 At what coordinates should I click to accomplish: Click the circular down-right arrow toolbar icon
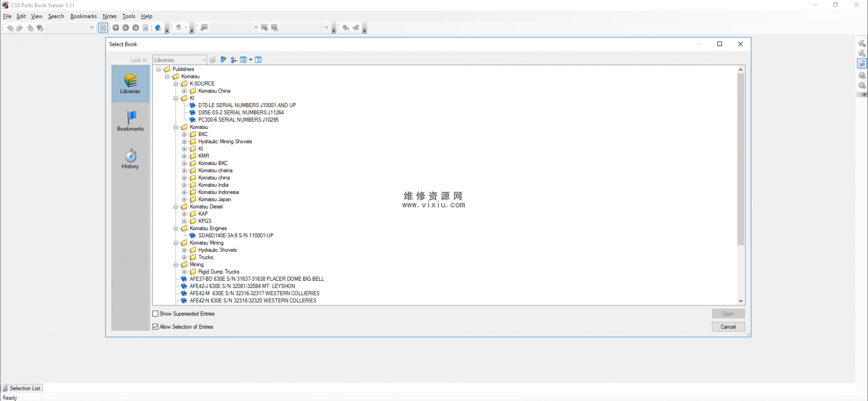136,28
